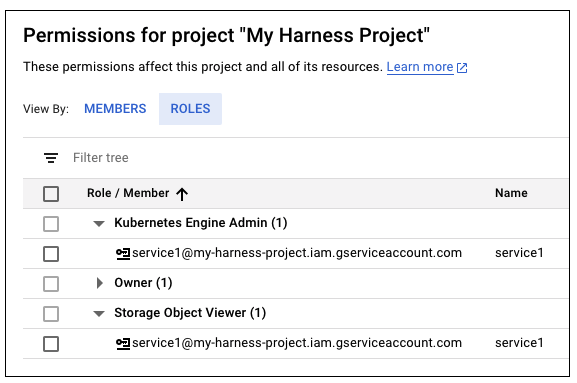Check the Kubernetes Engine Admin role checkbox
577x383 pixels.
pos(51,224)
